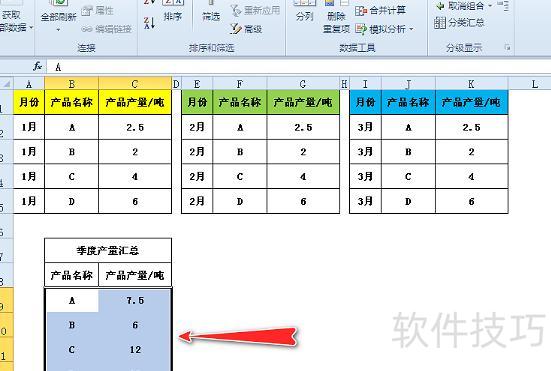Select column K header
The image size is (551, 371).
tap(472, 84)
